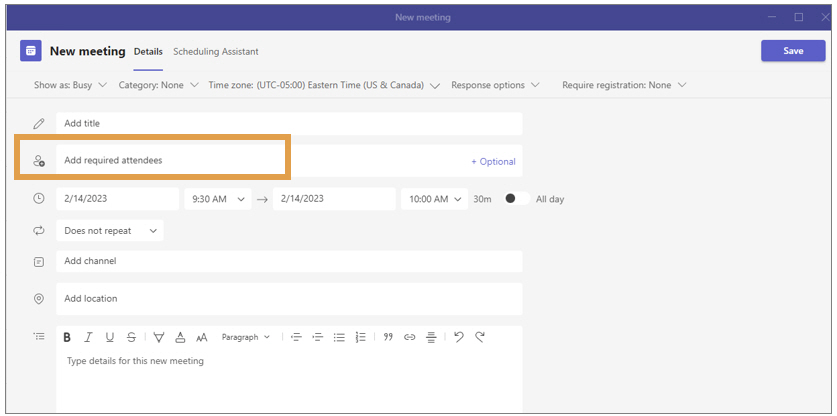
Task: Select the Details tab
Action: (x=148, y=51)
